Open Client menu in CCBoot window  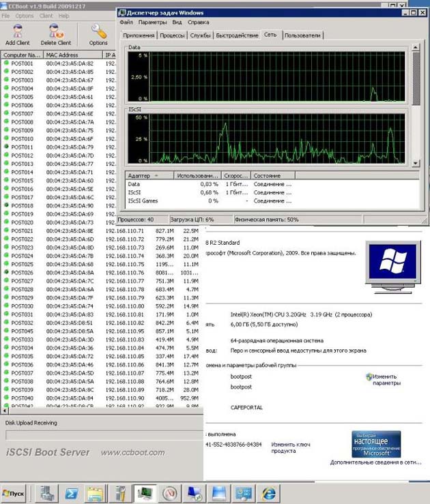point(46,16)
